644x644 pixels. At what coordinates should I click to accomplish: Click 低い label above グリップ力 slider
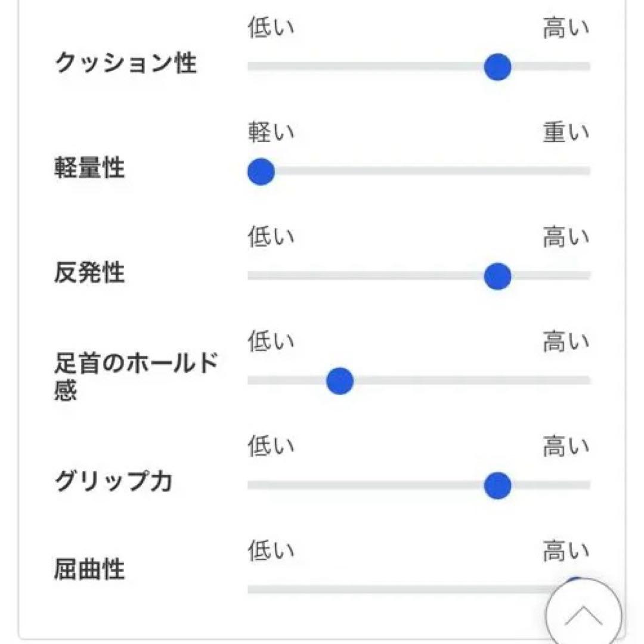pyautogui.click(x=271, y=447)
